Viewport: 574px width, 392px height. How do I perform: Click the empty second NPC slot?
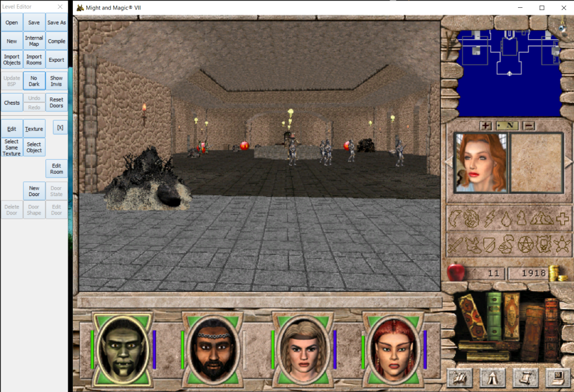536,163
